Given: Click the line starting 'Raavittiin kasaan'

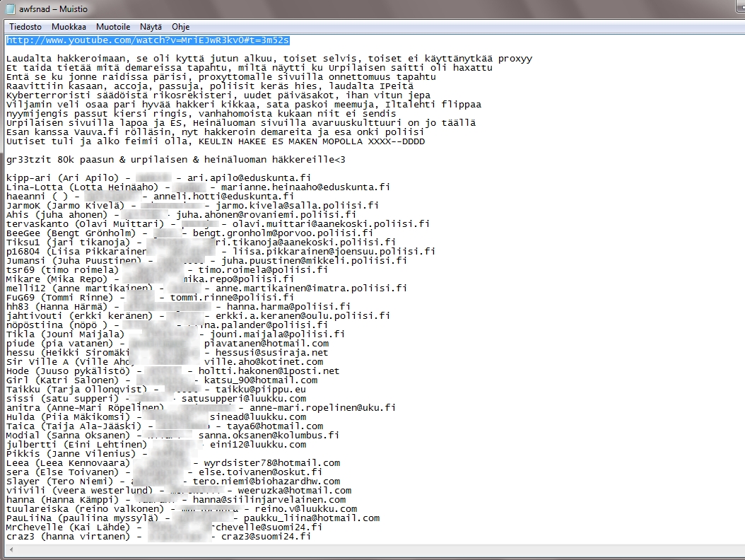Looking at the screenshot, I should pos(209,86).
